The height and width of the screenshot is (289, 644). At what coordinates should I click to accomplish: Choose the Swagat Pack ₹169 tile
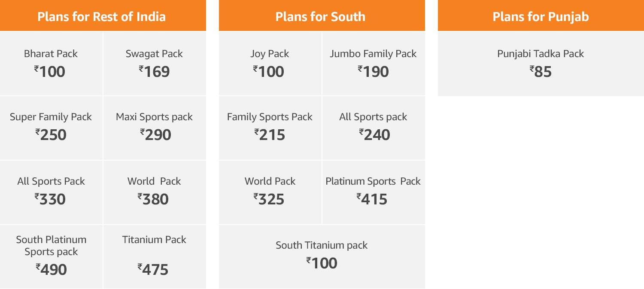point(155,63)
